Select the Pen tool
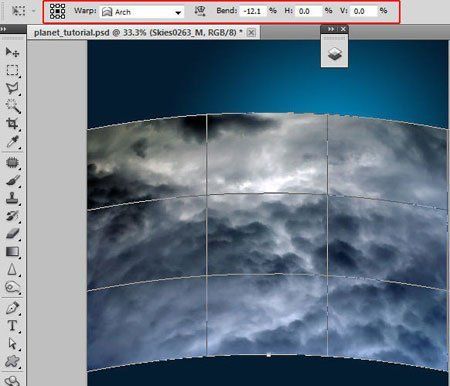Screen dimensions: 450x386 click(x=12, y=307)
